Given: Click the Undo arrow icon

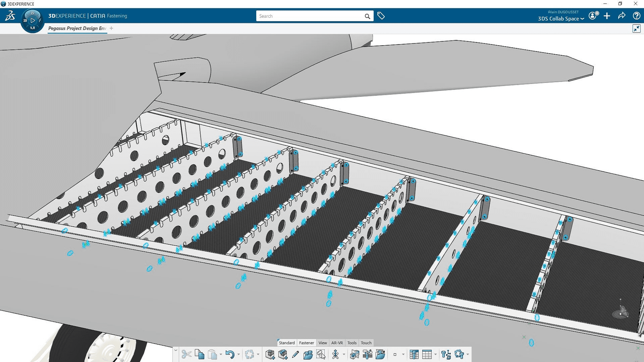Looking at the screenshot, I should tap(230, 354).
